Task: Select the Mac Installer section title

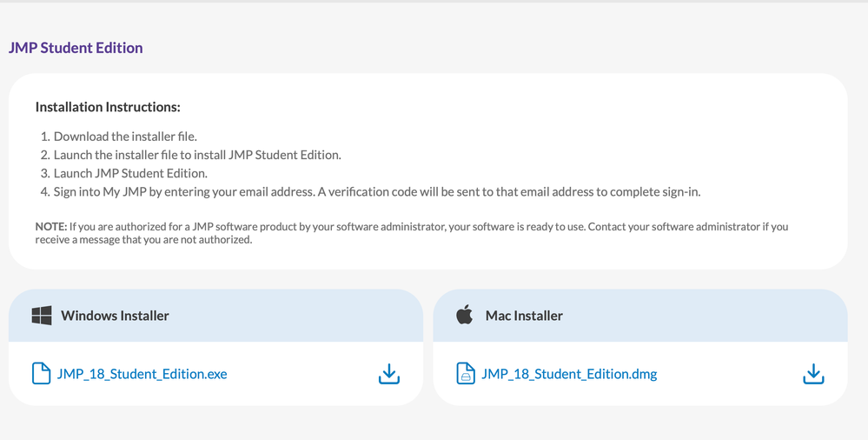Action: tap(524, 316)
